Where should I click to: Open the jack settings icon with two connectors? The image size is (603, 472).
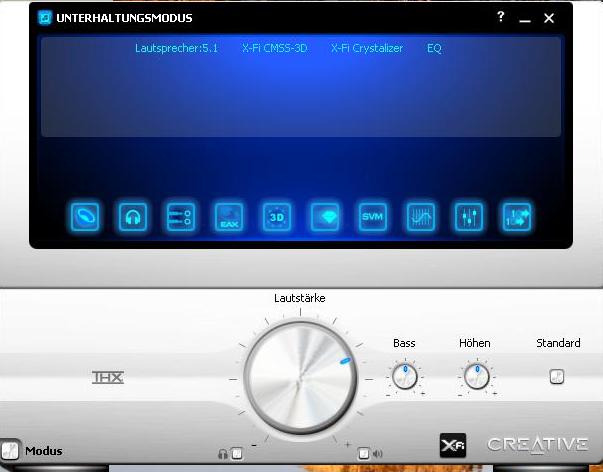(x=181, y=217)
